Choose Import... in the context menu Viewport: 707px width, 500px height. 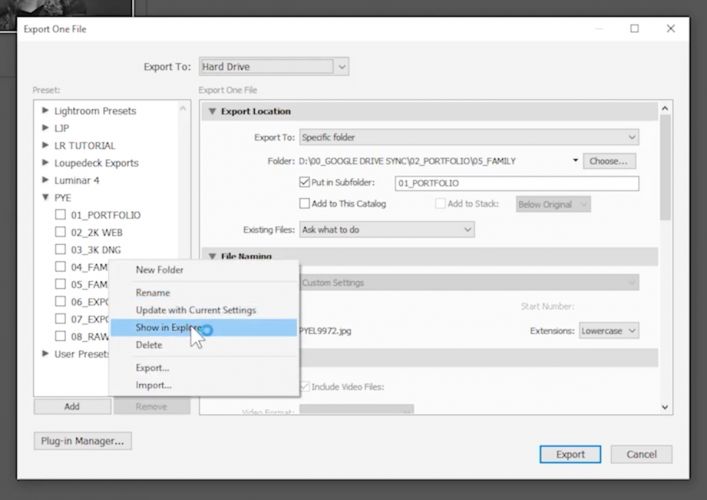coord(153,385)
